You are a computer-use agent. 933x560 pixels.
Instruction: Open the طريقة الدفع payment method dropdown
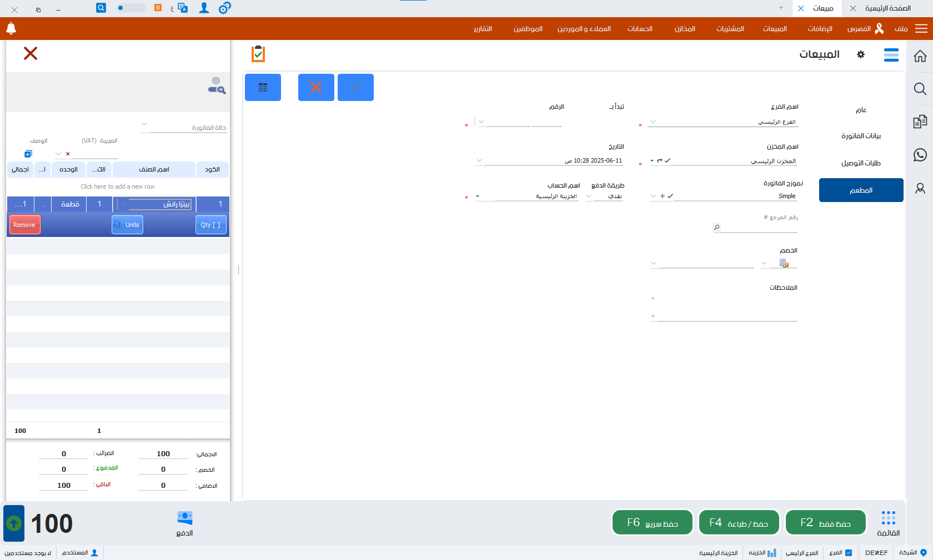589,196
